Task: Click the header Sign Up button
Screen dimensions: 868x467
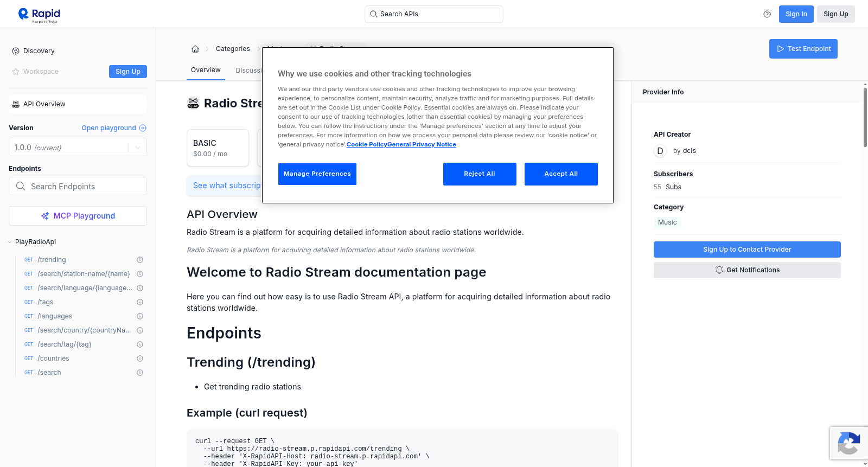Action: click(835, 14)
